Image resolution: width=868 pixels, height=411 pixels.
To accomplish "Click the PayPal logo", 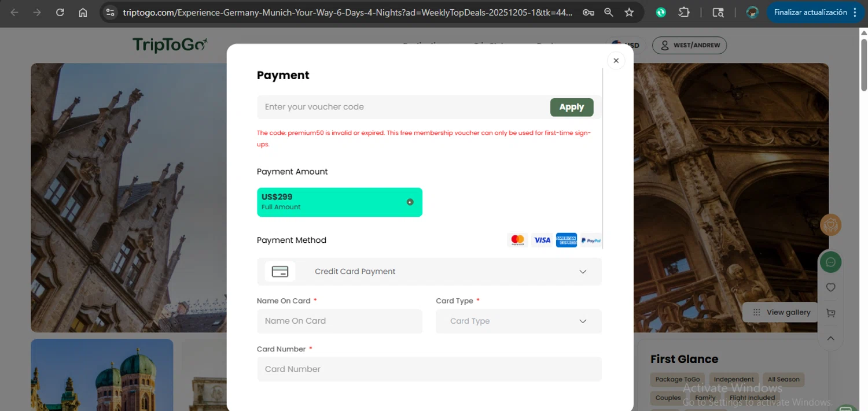I will 591,240.
